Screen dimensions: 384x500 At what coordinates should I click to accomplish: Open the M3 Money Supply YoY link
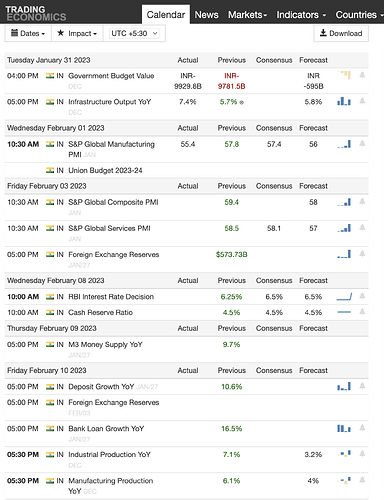[105, 344]
